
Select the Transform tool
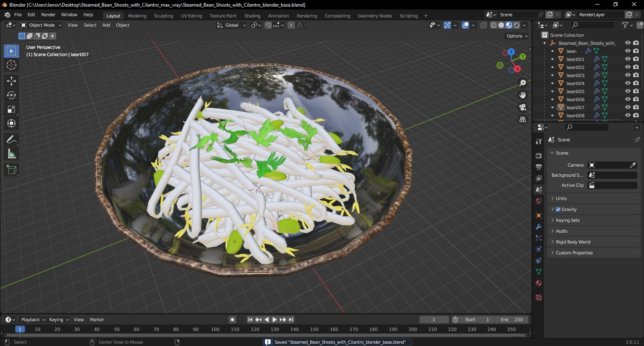11,123
